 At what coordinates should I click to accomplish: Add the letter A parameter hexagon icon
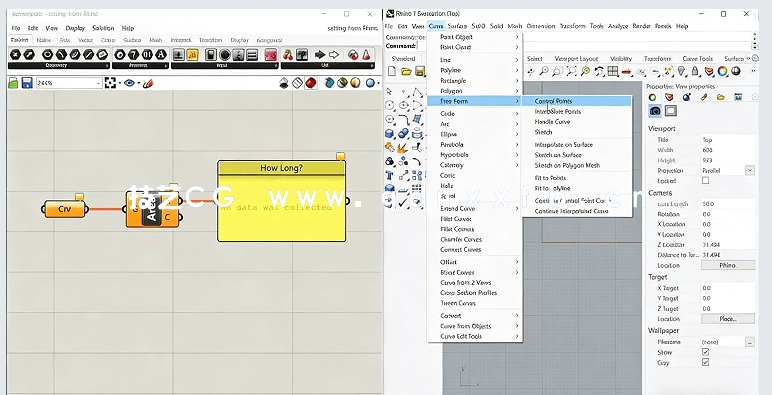pyautogui.click(x=161, y=54)
